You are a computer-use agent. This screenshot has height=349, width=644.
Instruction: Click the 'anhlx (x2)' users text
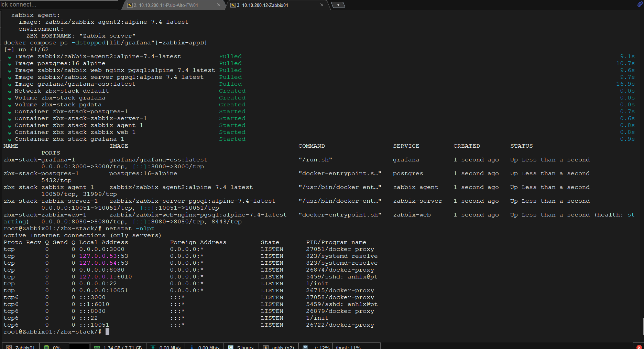tap(283, 347)
